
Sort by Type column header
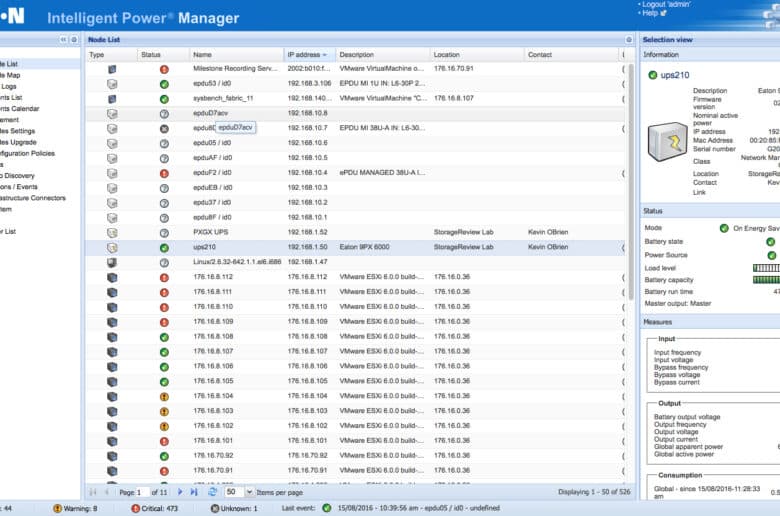tap(111, 55)
